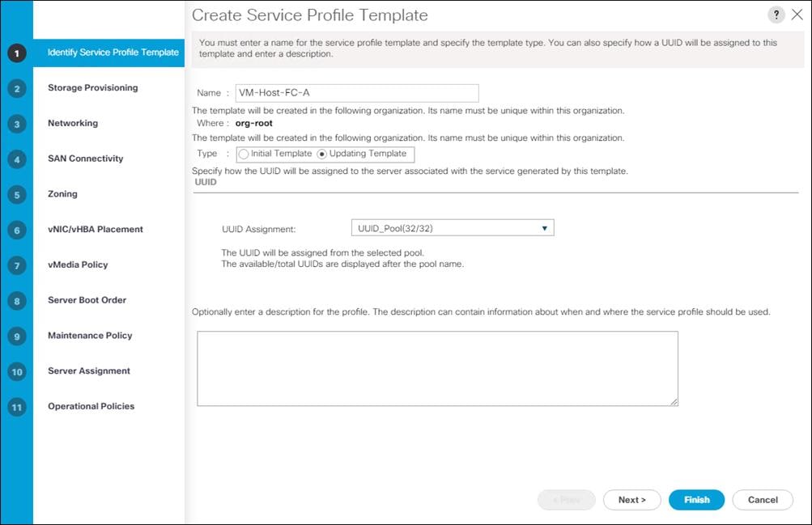Cancel the service profile template creation
Screen dimensions: 812x525
tap(761, 499)
